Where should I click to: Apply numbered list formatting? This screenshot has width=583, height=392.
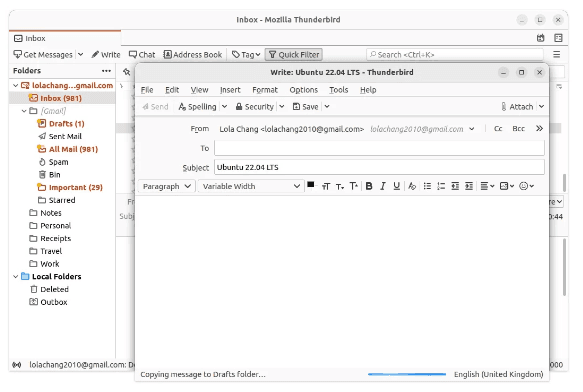tap(441, 186)
